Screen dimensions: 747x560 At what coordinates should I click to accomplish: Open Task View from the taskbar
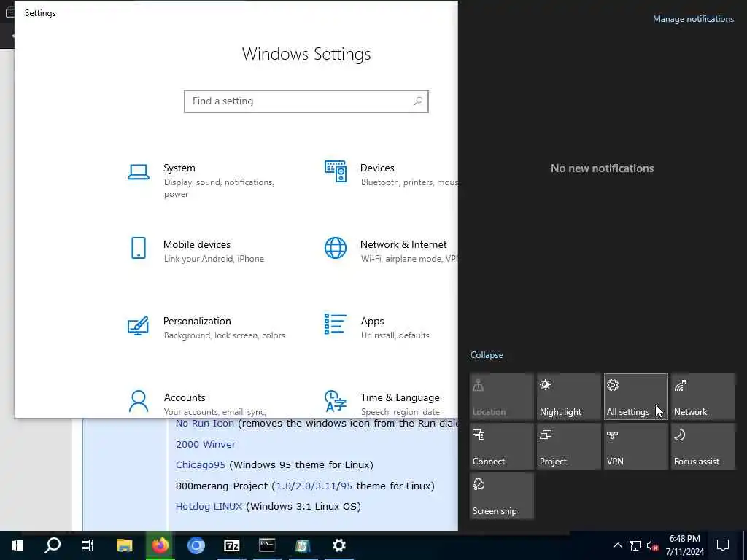click(88, 545)
